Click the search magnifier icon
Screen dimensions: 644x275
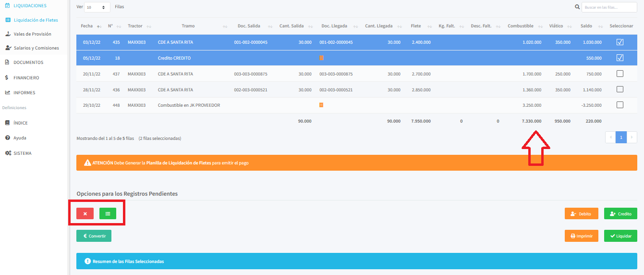577,7
